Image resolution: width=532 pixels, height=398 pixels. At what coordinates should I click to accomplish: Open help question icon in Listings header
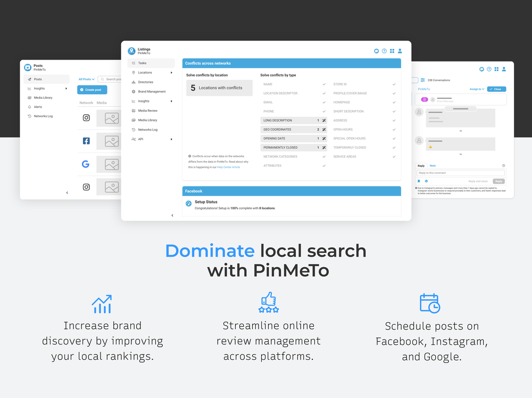pyautogui.click(x=384, y=51)
